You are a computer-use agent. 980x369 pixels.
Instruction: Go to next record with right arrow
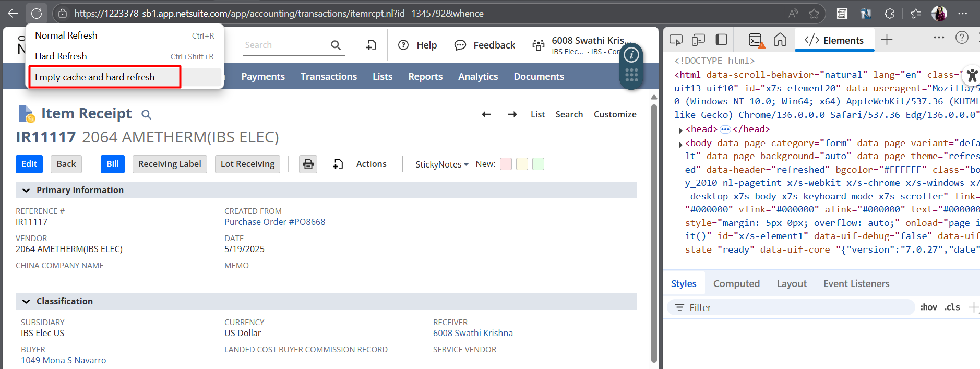pos(512,114)
